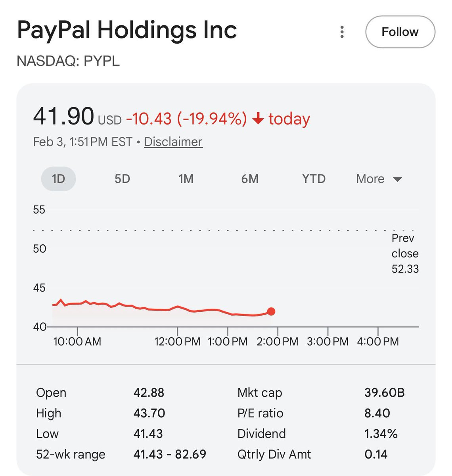The width and height of the screenshot is (452, 476).
Task: Click the 12:00 PM axis tick label
Action: (x=177, y=342)
